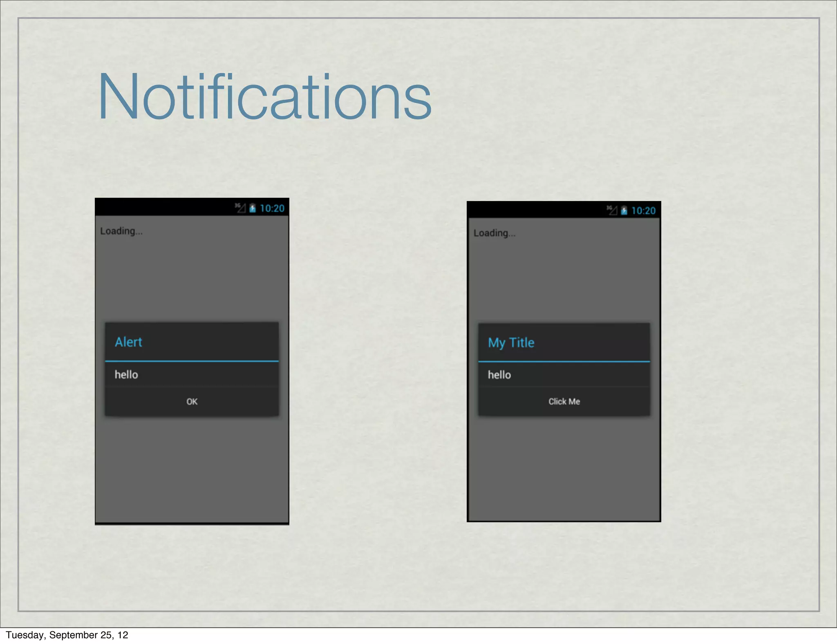Click the 3G signal icon in the left phone status bar
This screenshot has height=644, width=837.
(x=240, y=208)
